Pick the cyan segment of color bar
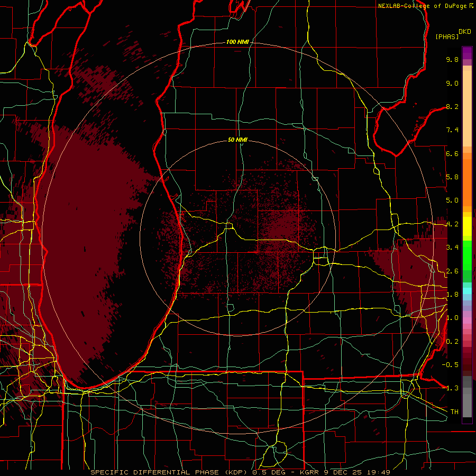The width and height of the screenshot is (476, 476). point(467,291)
